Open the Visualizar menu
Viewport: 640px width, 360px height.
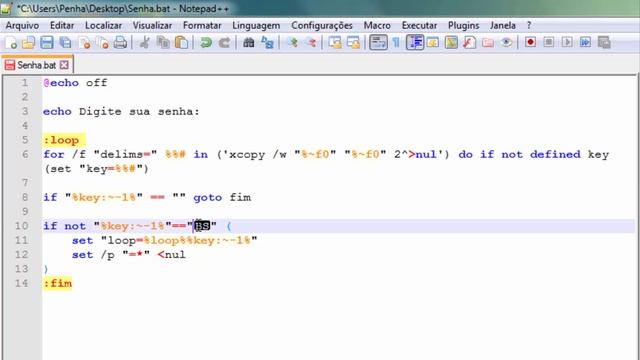(152, 25)
